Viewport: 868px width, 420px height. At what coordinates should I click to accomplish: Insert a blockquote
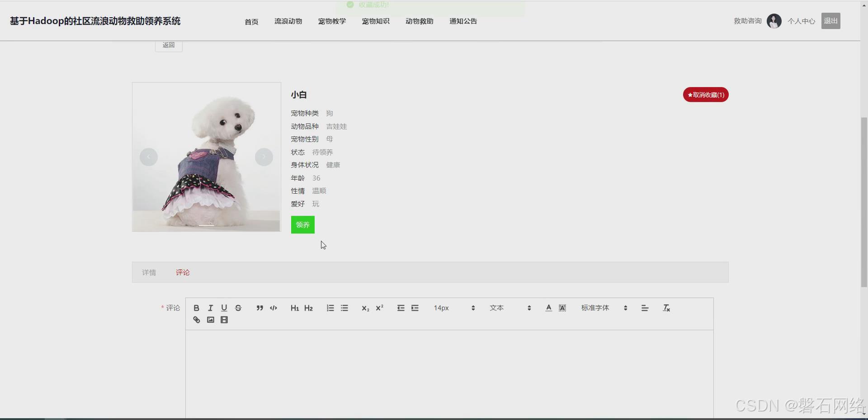tap(259, 308)
